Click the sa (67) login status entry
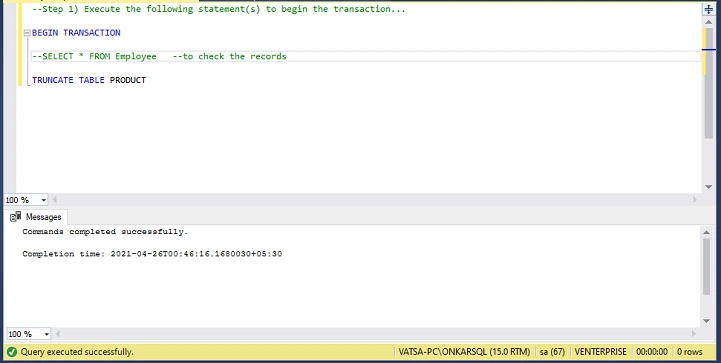Screen dimensions: 721x363 coord(552,352)
